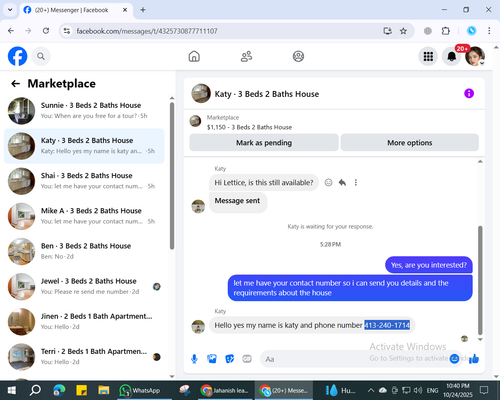Show hidden system tray icons

coord(371,390)
